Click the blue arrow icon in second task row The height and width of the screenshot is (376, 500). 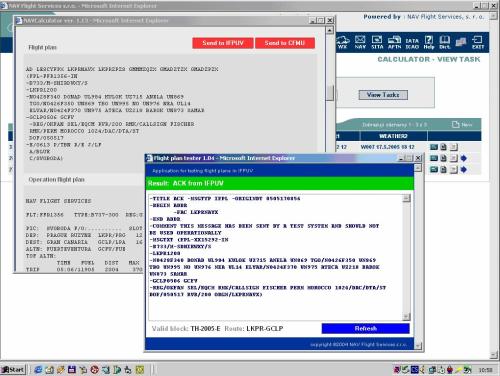463,158
